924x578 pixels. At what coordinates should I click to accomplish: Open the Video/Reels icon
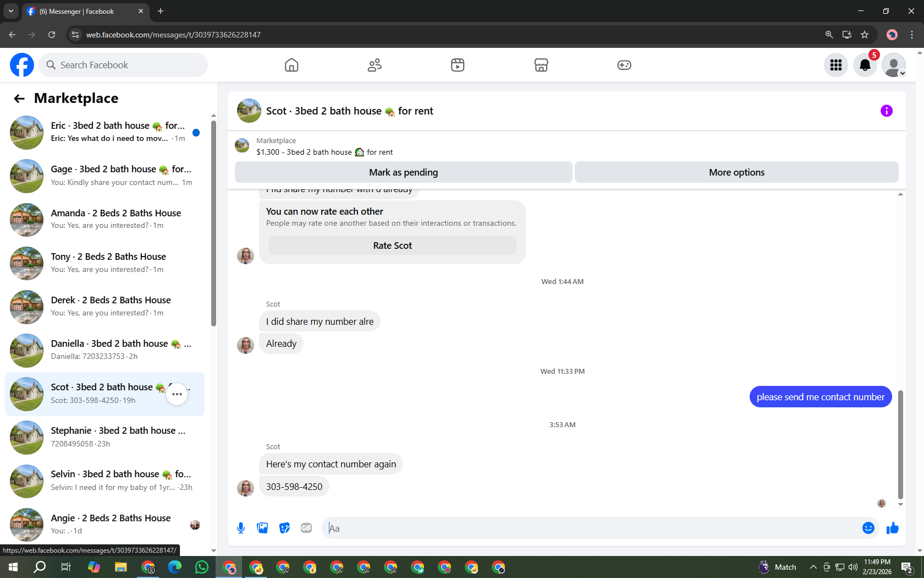point(458,65)
